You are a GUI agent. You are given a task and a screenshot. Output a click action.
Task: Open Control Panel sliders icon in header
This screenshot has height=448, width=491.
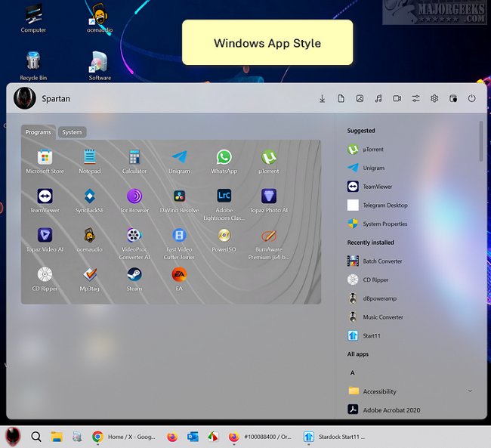416,99
